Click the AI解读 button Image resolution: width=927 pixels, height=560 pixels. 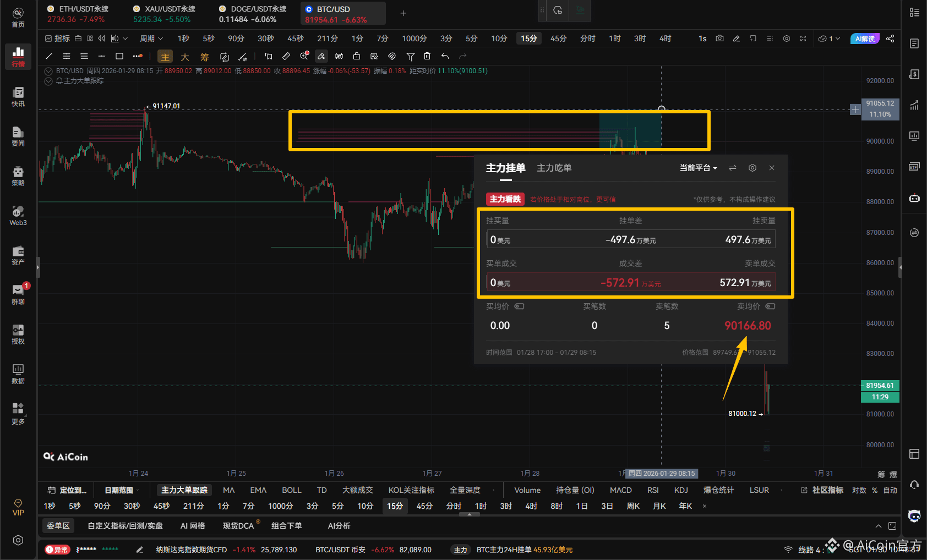[864, 39]
